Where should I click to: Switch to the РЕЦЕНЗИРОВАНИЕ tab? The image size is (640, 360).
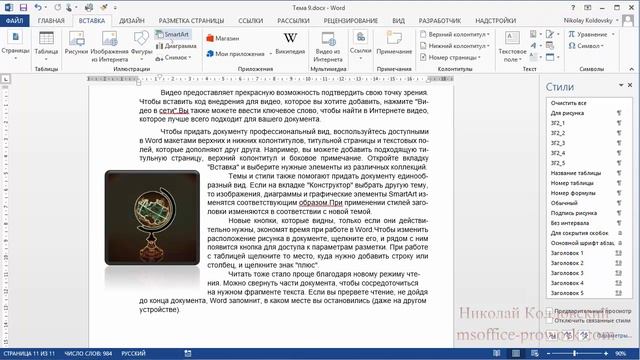(351, 20)
